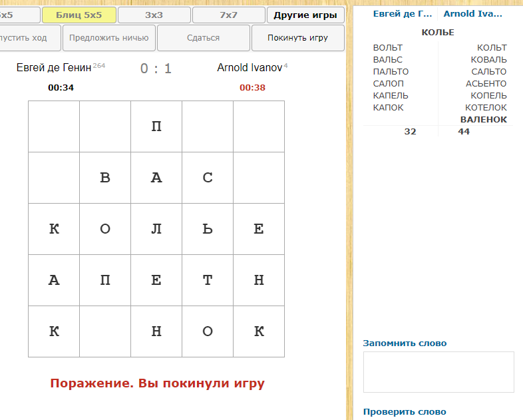Viewport: 523px width, 420px height.
Task: Click the Предложить ничью button
Action: click(108, 38)
